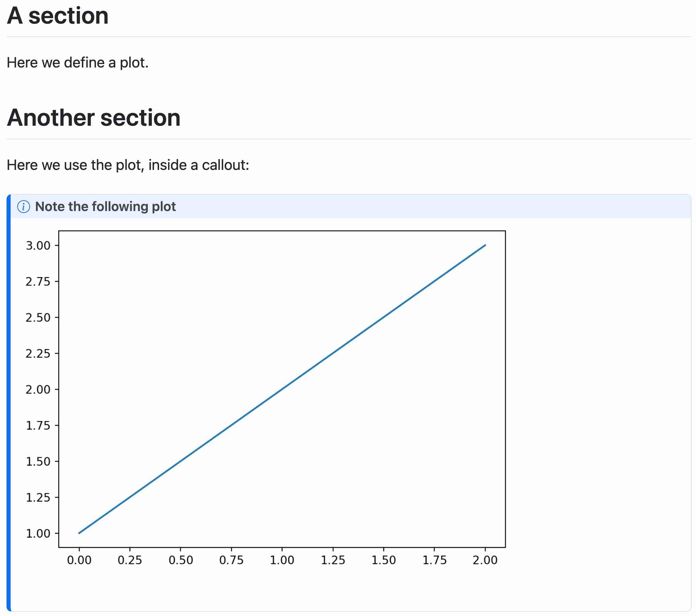The height and width of the screenshot is (616, 696).
Task: Click the y-axis tick label 3.00
Action: (x=38, y=246)
